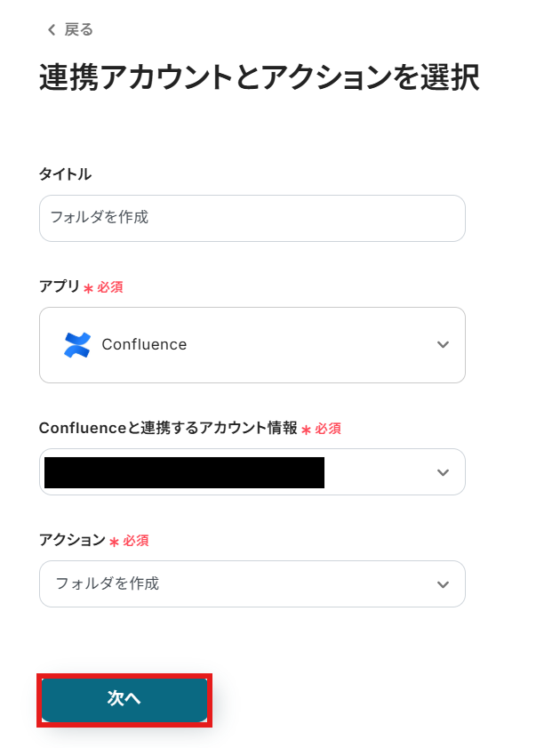Click the アプリ field label
The height and width of the screenshot is (748, 560).
[x=59, y=286]
